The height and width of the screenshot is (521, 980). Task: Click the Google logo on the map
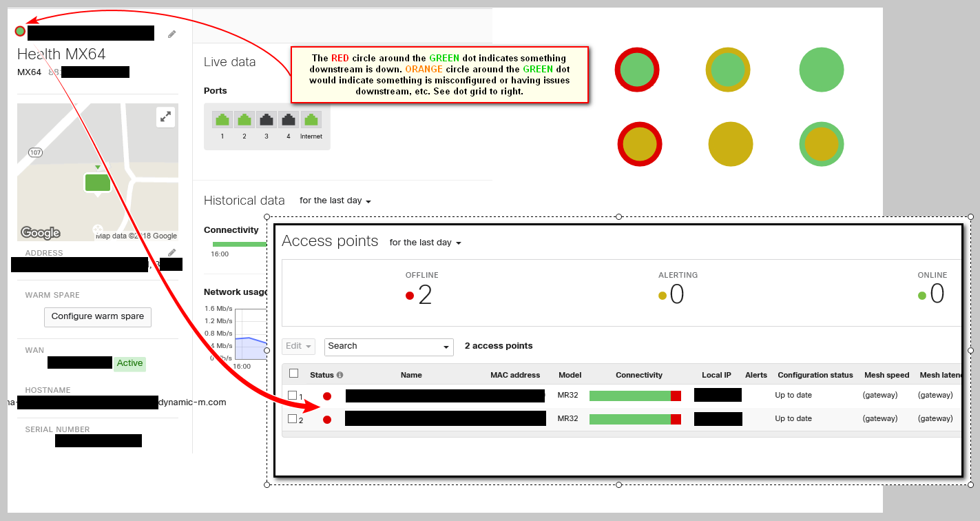[x=40, y=233]
